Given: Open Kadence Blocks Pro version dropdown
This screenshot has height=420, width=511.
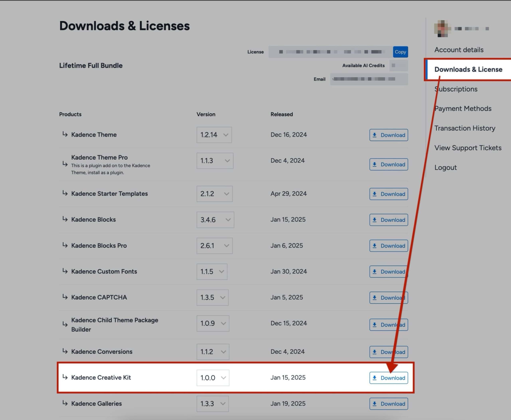Looking at the screenshot, I should (x=215, y=246).
